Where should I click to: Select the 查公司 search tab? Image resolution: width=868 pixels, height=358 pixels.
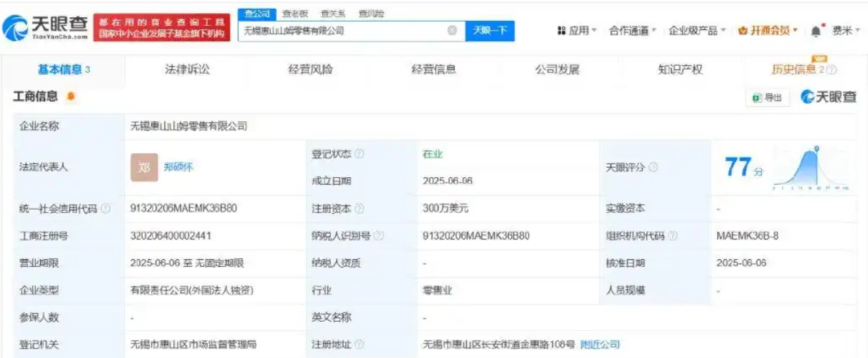(257, 14)
